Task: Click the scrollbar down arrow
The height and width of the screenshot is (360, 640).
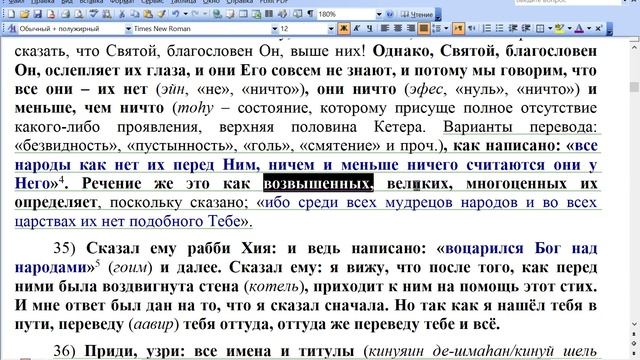Action: tap(634, 324)
